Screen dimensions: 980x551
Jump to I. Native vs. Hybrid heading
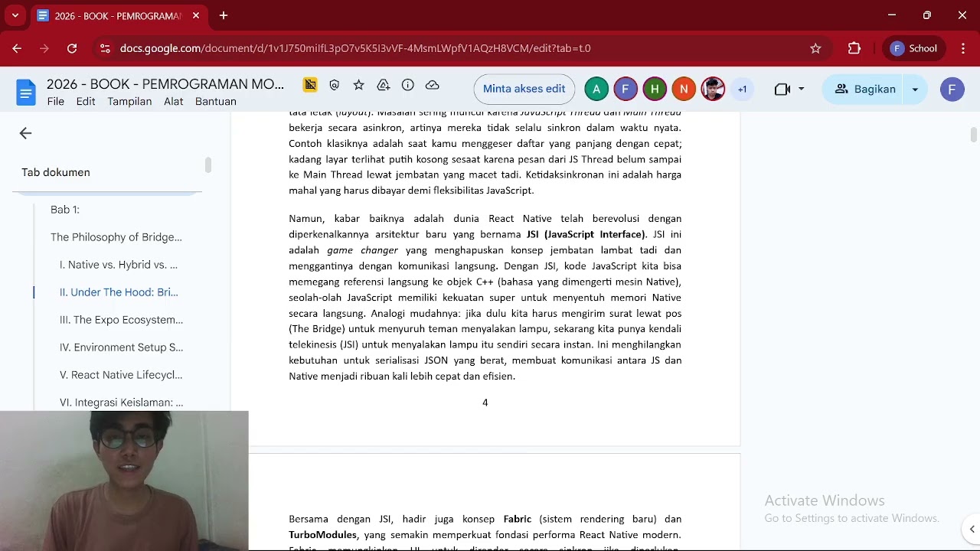pos(119,265)
